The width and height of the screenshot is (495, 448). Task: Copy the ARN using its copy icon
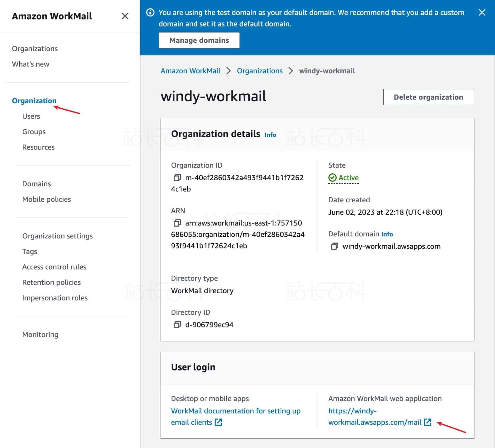click(x=177, y=223)
